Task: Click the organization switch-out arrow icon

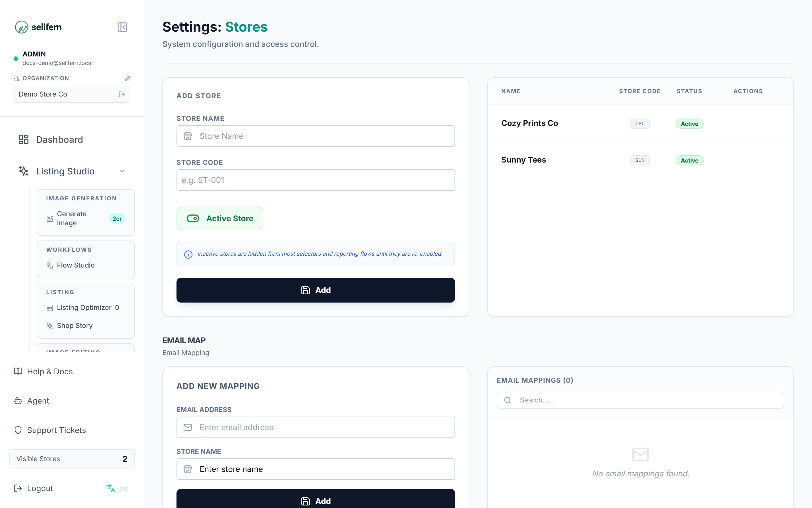Action: click(122, 95)
